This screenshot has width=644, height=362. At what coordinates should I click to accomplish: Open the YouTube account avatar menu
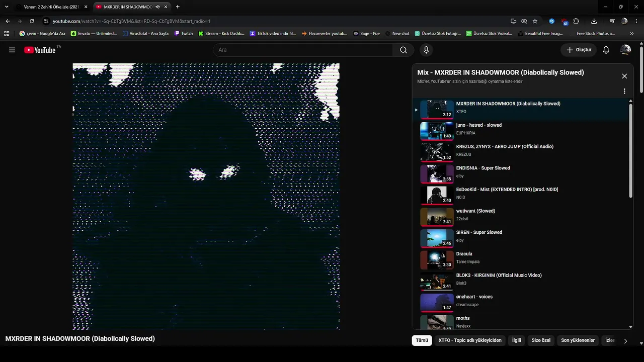point(625,50)
